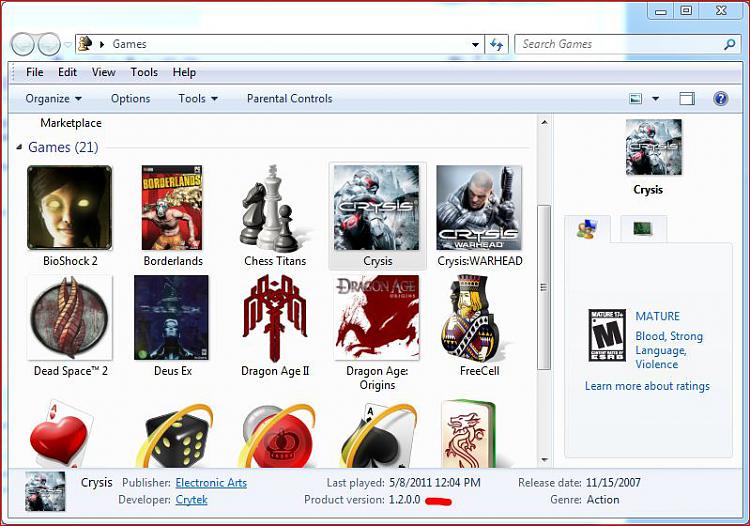This screenshot has height=526, width=750.
Task: Select the Deus Ex game icon
Action: coord(172,318)
